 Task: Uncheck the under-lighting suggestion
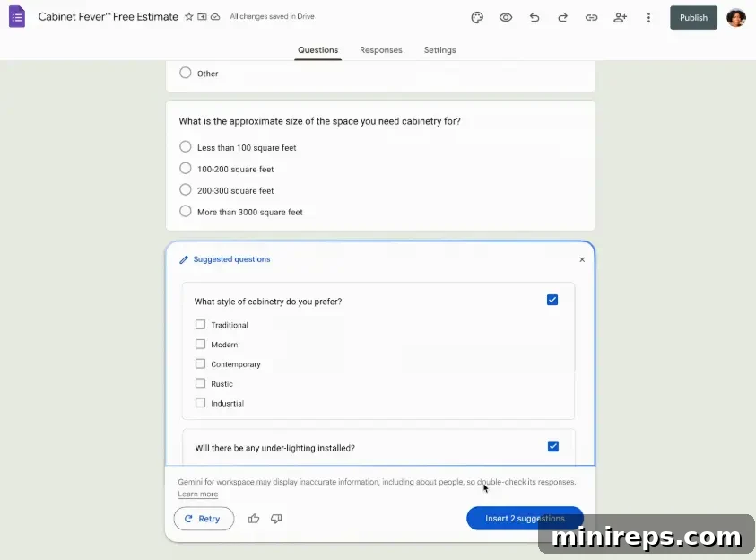[x=553, y=446]
